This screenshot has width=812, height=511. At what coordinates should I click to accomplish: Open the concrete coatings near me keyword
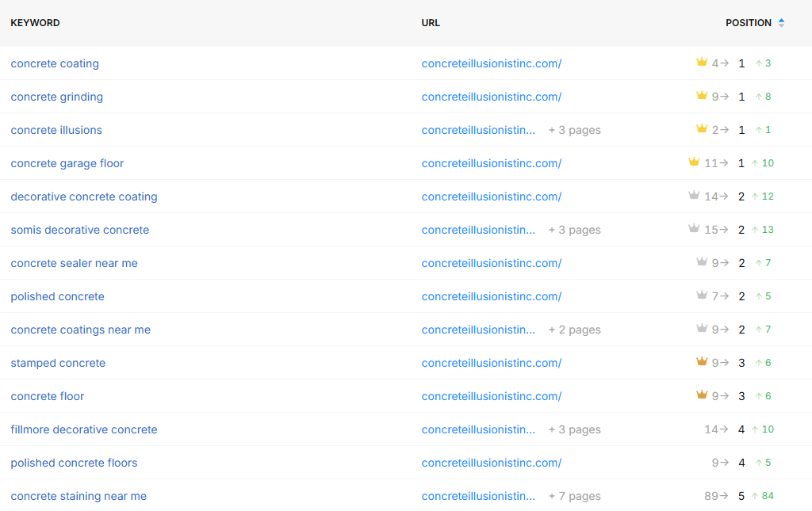pos(81,330)
